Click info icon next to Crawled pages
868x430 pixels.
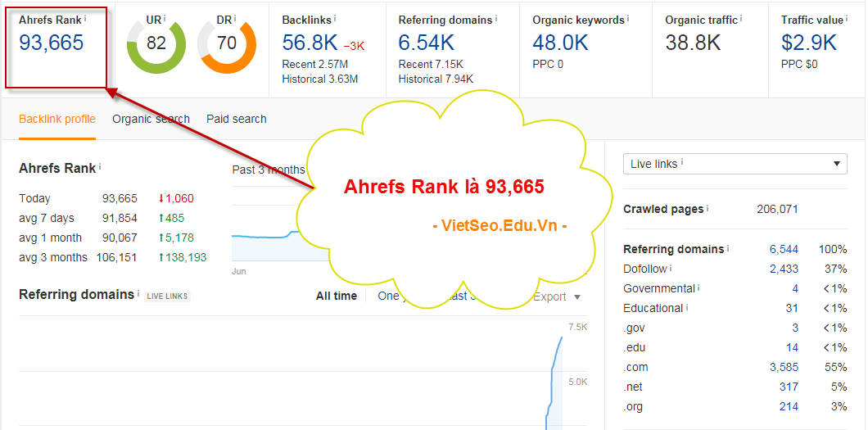pyautogui.click(x=708, y=207)
